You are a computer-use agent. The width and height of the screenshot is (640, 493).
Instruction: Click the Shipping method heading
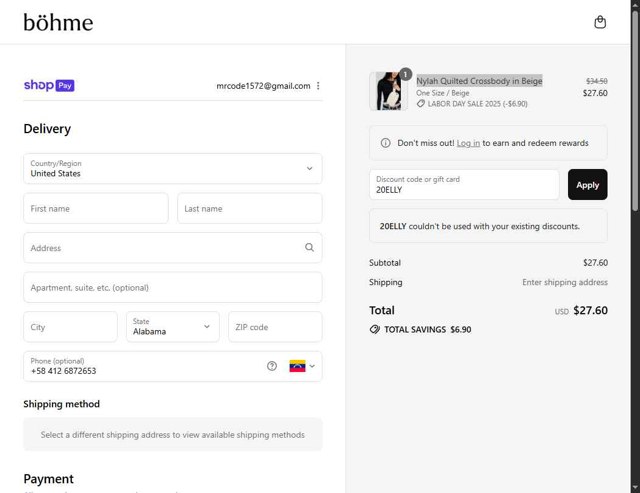[62, 404]
